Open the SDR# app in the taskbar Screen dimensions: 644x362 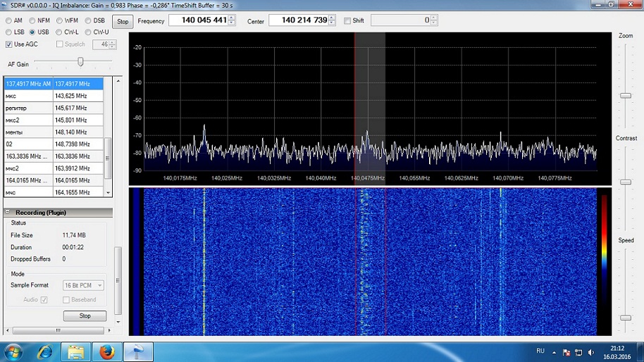[138, 351]
